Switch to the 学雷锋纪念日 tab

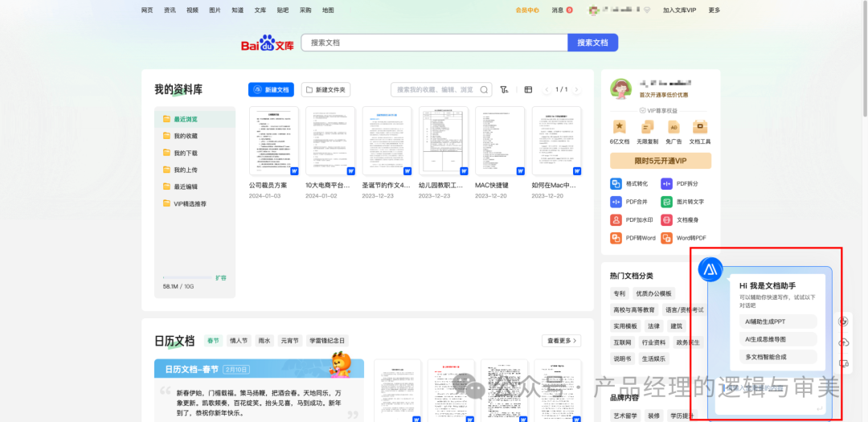(327, 341)
